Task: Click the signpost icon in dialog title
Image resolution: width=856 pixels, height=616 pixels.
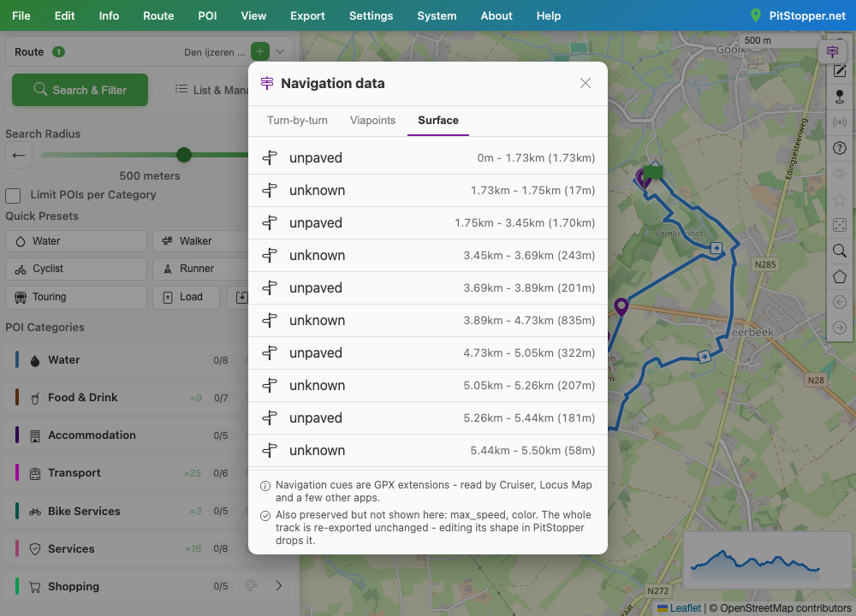Action: point(267,83)
